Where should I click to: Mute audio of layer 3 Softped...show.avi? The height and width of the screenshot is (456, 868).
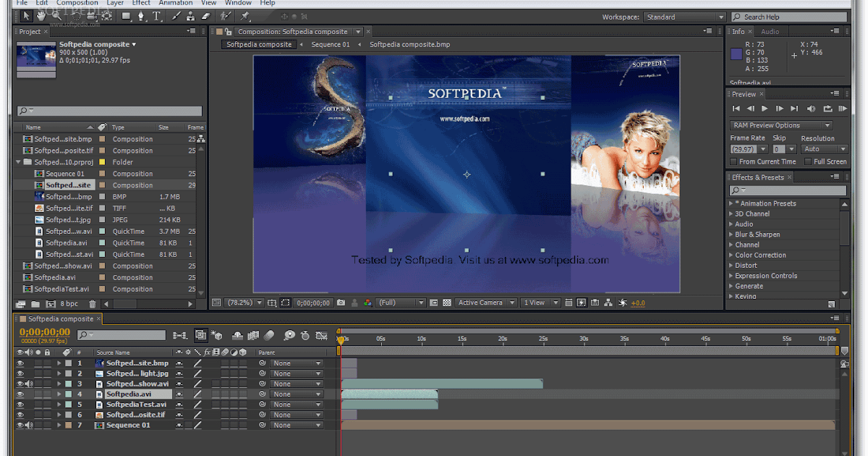point(29,384)
